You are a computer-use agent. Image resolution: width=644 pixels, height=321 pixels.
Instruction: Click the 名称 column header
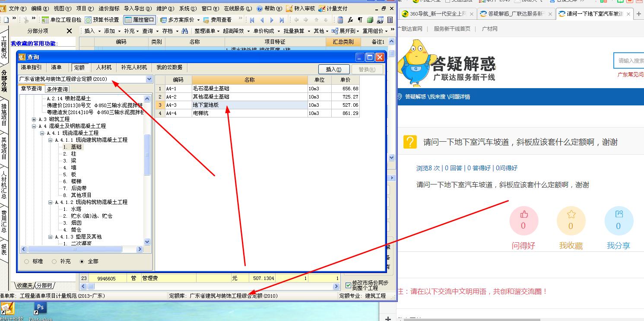[x=250, y=80]
